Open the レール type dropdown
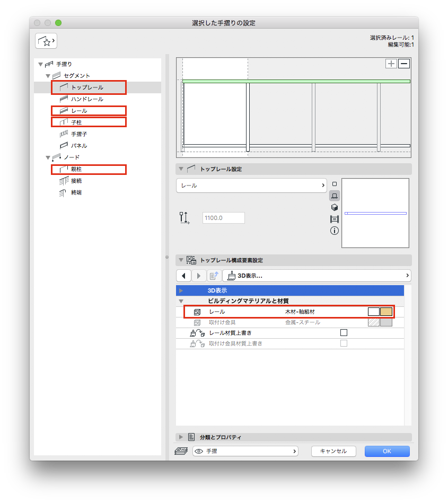This screenshot has height=503, width=448. coord(251,186)
